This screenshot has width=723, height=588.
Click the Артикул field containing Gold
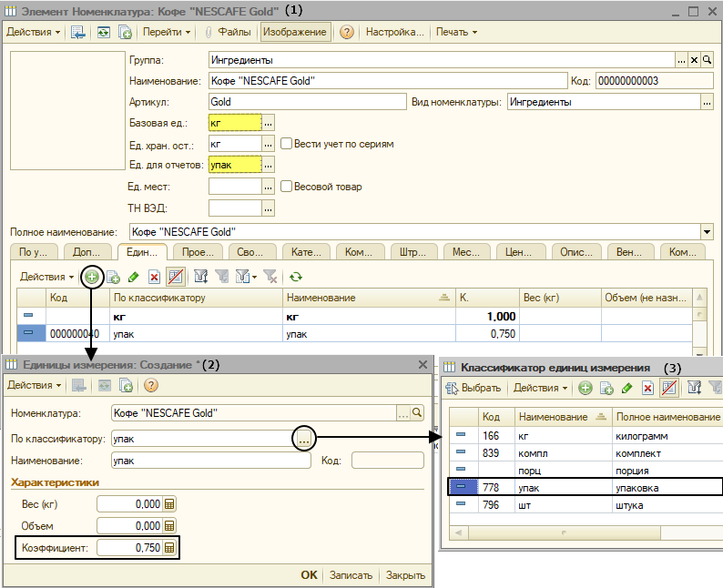(307, 102)
